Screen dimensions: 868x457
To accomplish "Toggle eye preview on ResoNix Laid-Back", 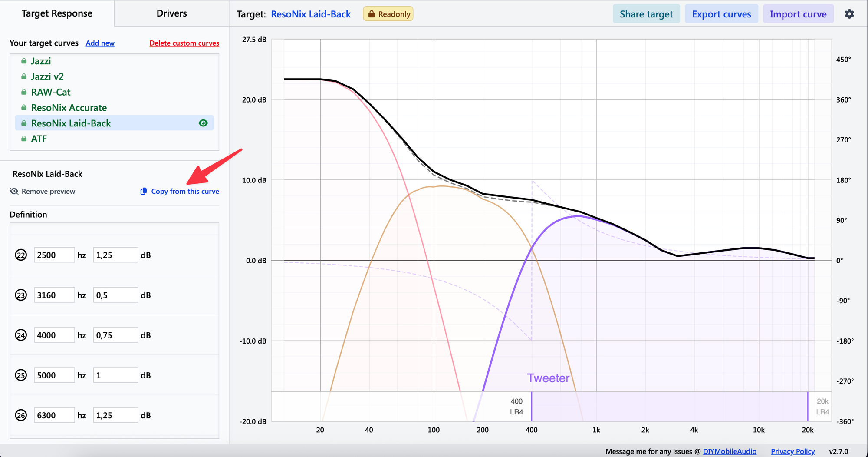I will 203,123.
